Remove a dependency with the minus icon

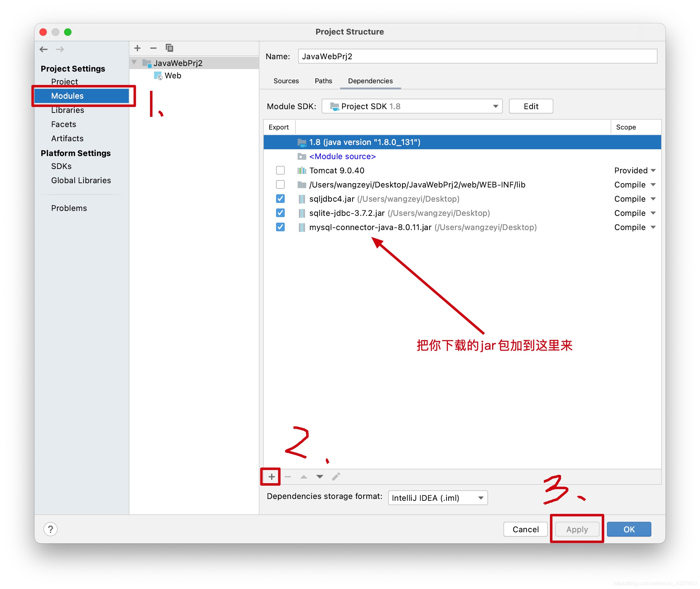pyautogui.click(x=287, y=476)
